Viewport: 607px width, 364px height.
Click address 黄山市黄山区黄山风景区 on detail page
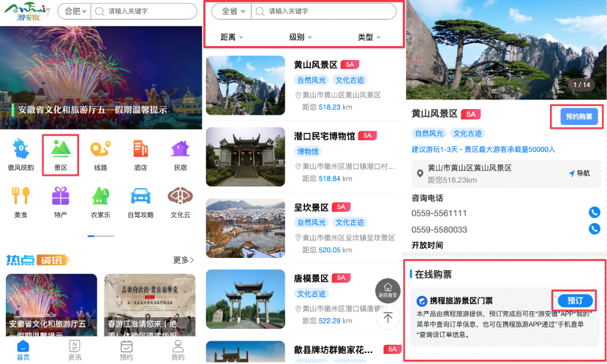470,168
